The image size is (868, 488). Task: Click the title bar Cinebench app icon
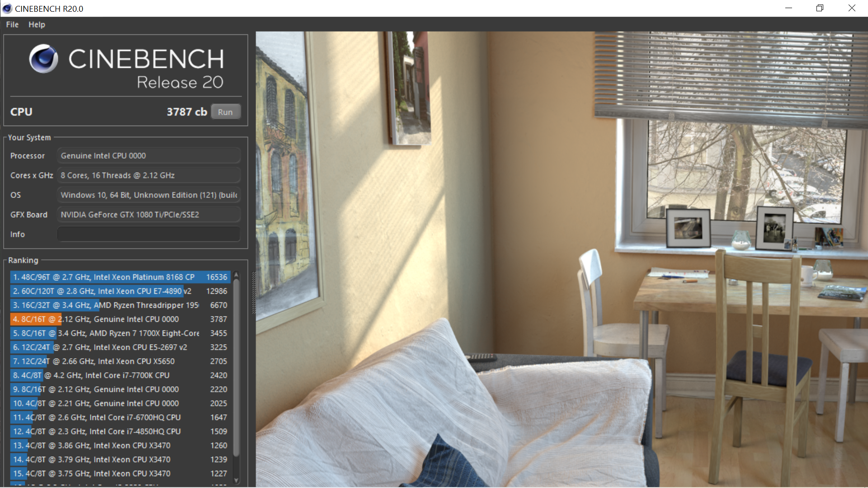pos(7,9)
